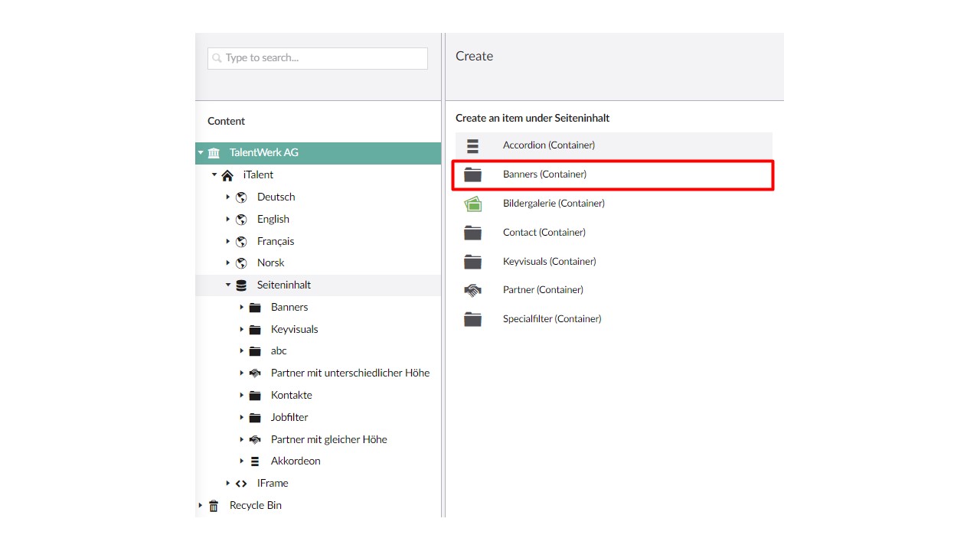Select the Deutsch label
The image size is (980, 551).
pos(276,197)
